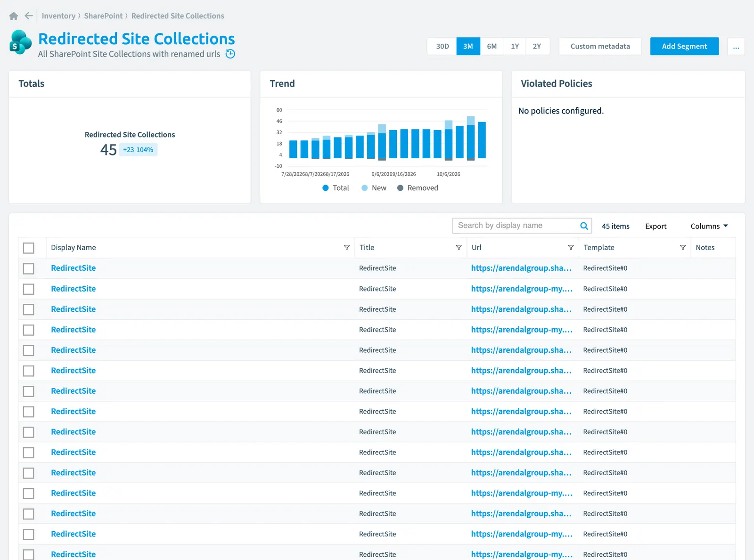
Task: Open Url column filter icon
Action: 571,248
